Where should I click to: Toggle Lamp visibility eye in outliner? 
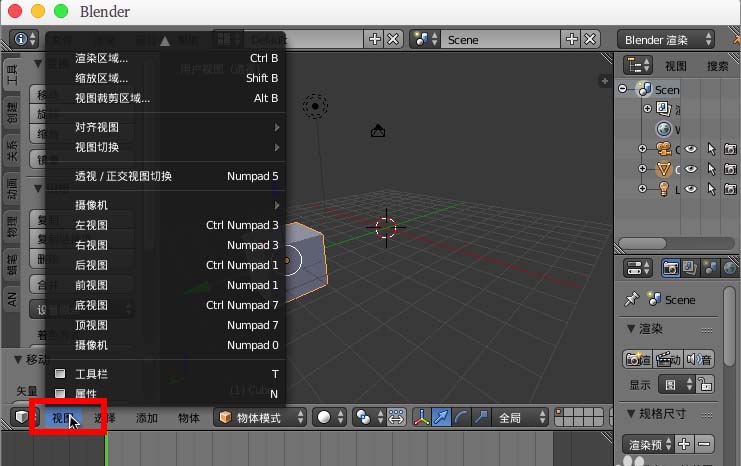(691, 189)
